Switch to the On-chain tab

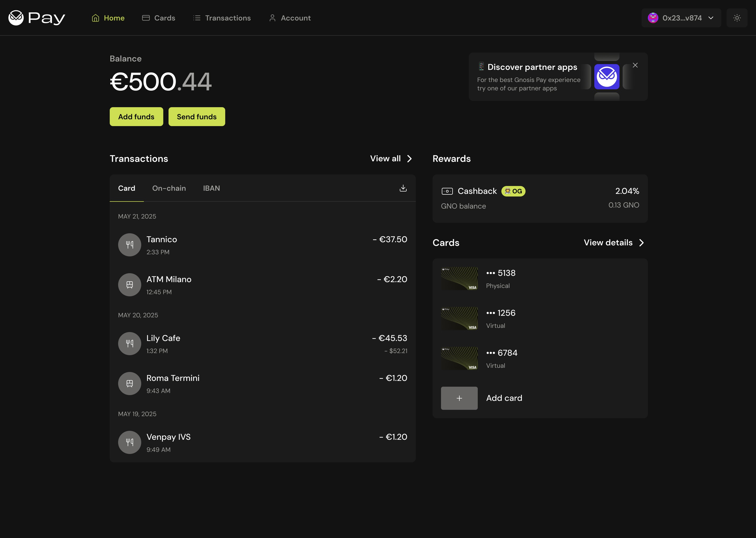tap(169, 188)
